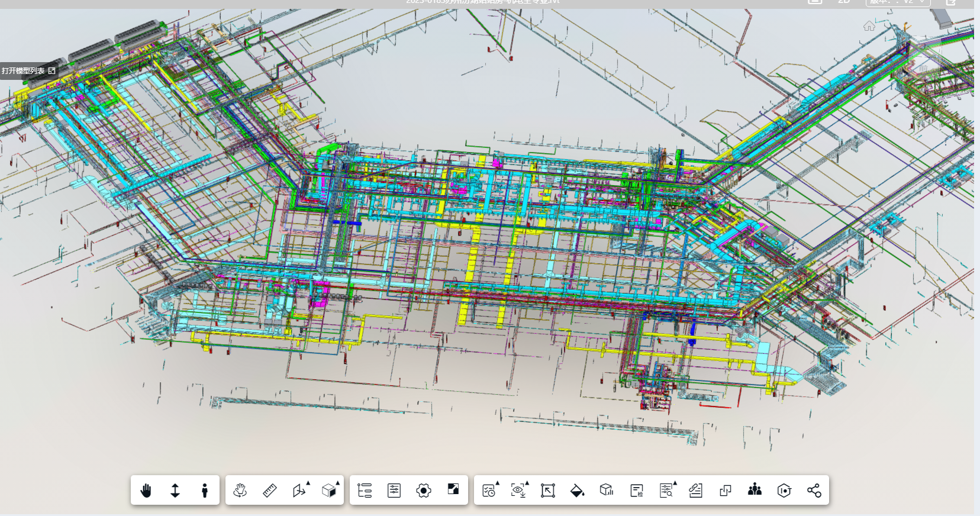Click the share icon in toolbar
The image size is (980, 516).
click(814, 491)
